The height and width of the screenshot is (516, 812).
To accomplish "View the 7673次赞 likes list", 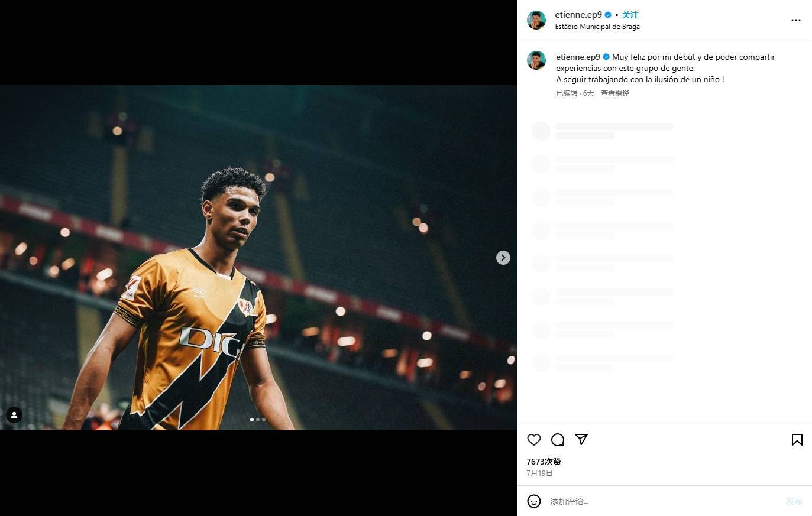I will [x=544, y=462].
